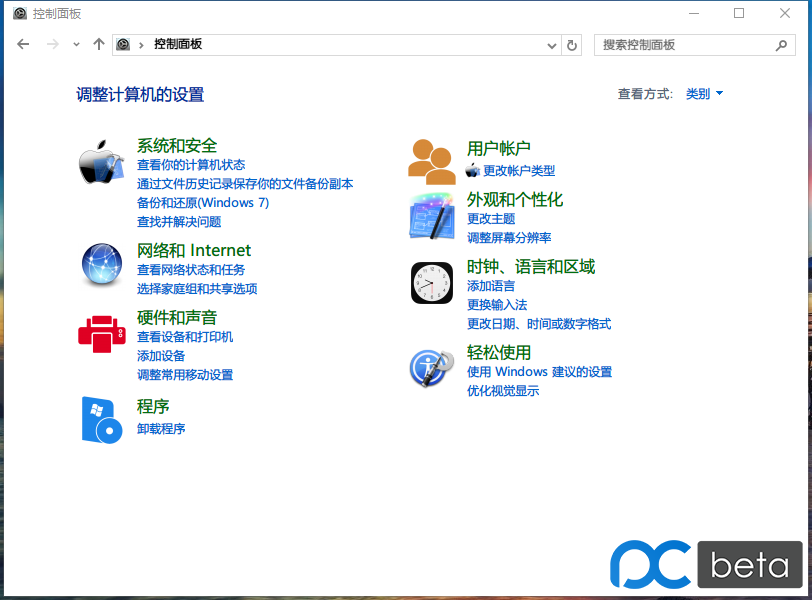
Task: Open 调整屏幕分辨率 link
Action: pyautogui.click(x=509, y=238)
